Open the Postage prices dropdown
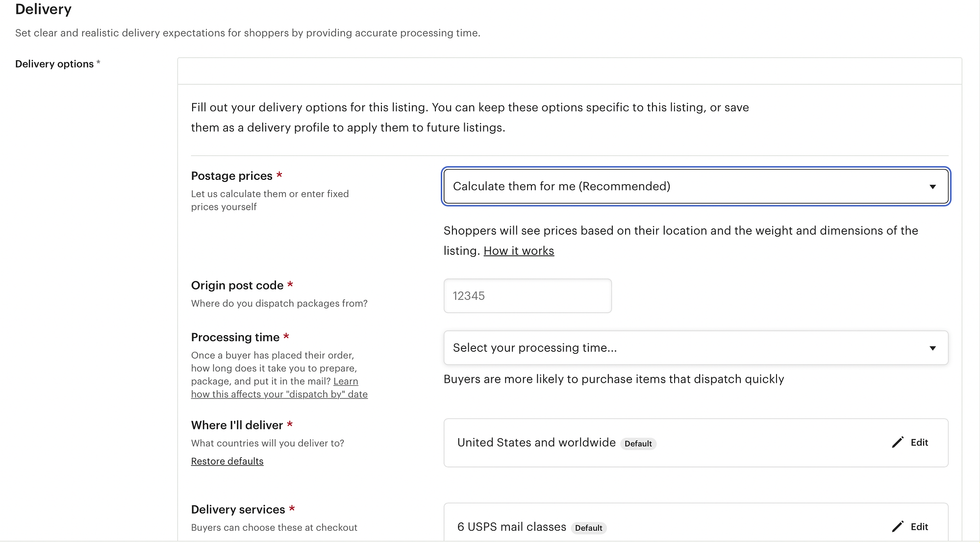The height and width of the screenshot is (543, 980). [696, 186]
